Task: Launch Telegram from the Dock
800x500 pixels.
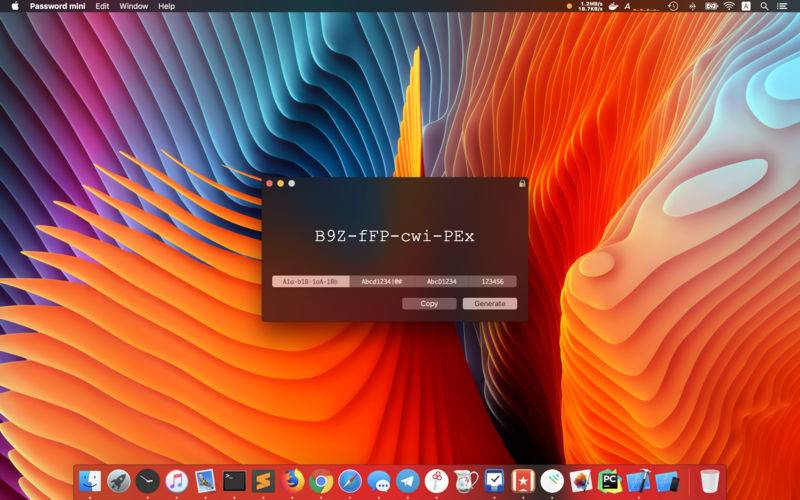Action: click(x=408, y=481)
